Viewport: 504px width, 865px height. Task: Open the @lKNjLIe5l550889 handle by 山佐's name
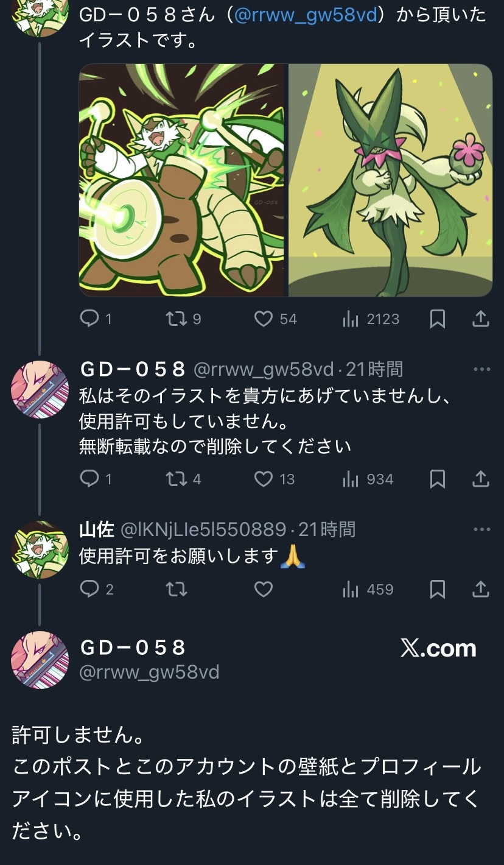[x=203, y=529]
